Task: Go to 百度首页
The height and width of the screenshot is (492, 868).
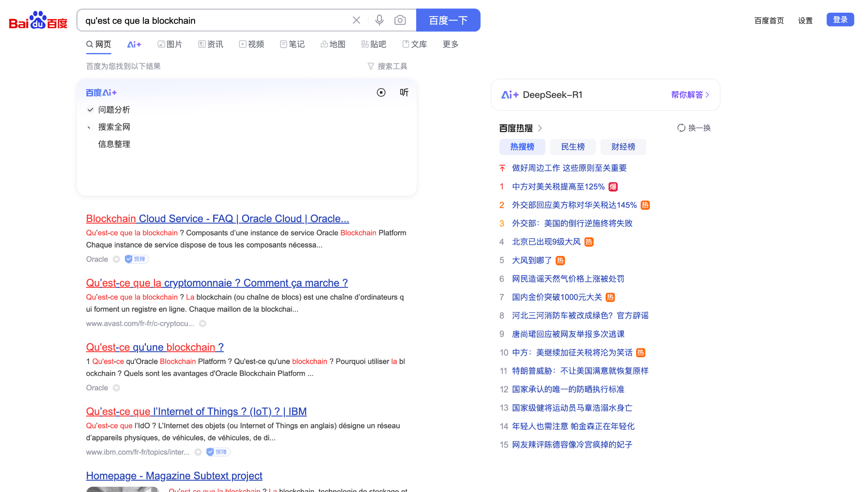Action: [x=769, y=21]
